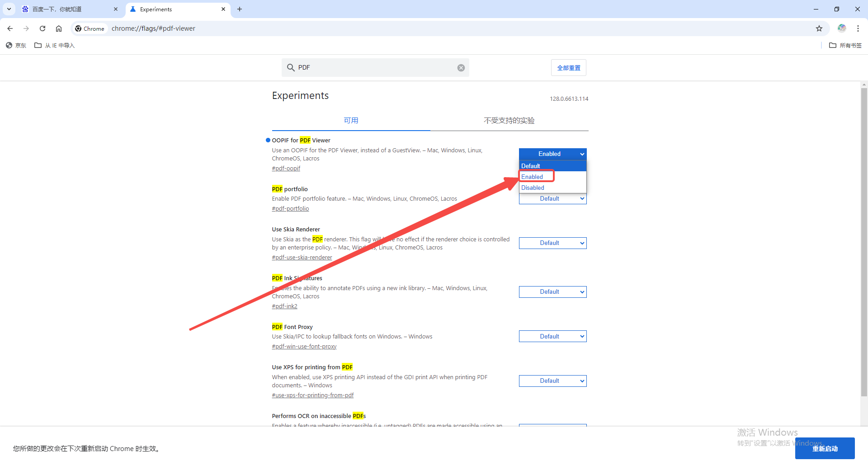Open the #use-xps-for-printing-from-pdf link
This screenshot has width=868, height=470.
pos(313,395)
